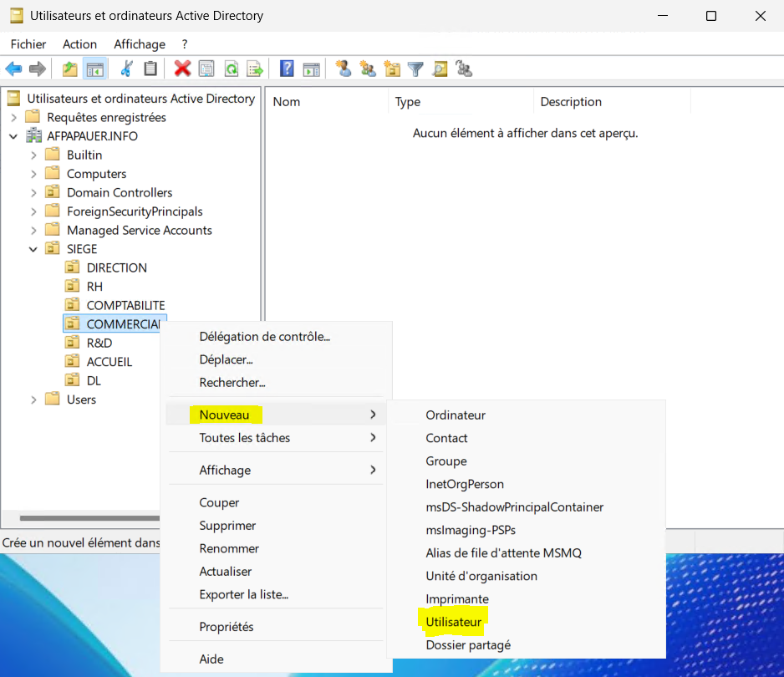
Task: Click the Export list toolbar icon
Action: point(255,69)
